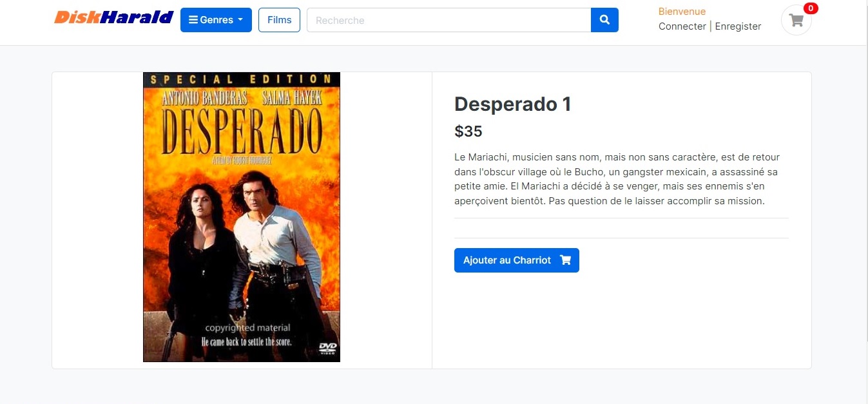Viewport: 868px width, 404px height.
Task: Click the Desperado 1 title heading
Action: click(x=513, y=104)
